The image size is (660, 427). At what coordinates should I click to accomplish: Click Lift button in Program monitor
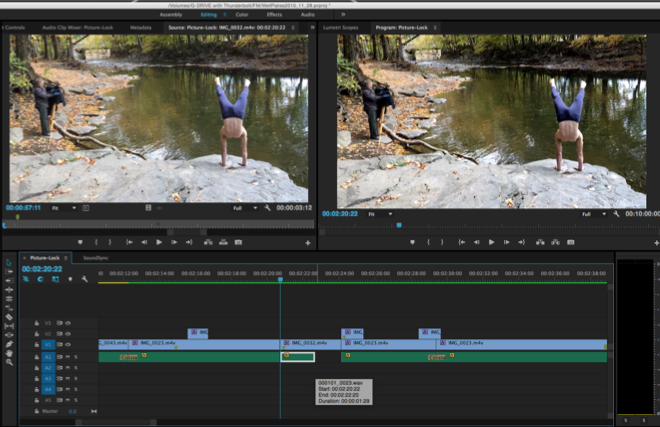540,242
